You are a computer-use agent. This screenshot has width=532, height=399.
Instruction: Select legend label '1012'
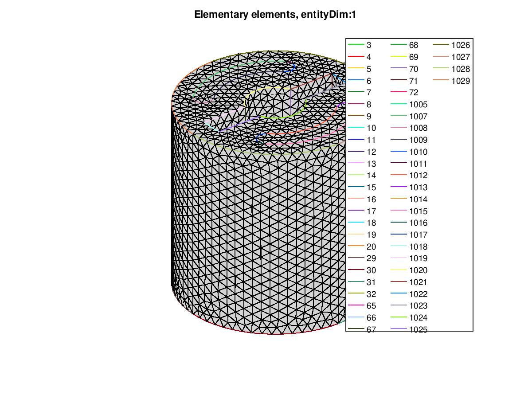pyautogui.click(x=418, y=176)
